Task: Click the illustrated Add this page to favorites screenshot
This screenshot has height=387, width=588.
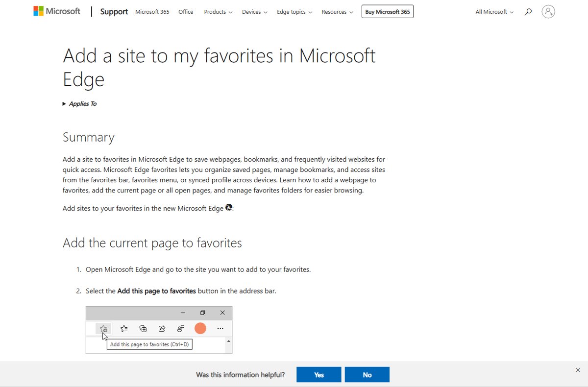Action: click(x=159, y=330)
